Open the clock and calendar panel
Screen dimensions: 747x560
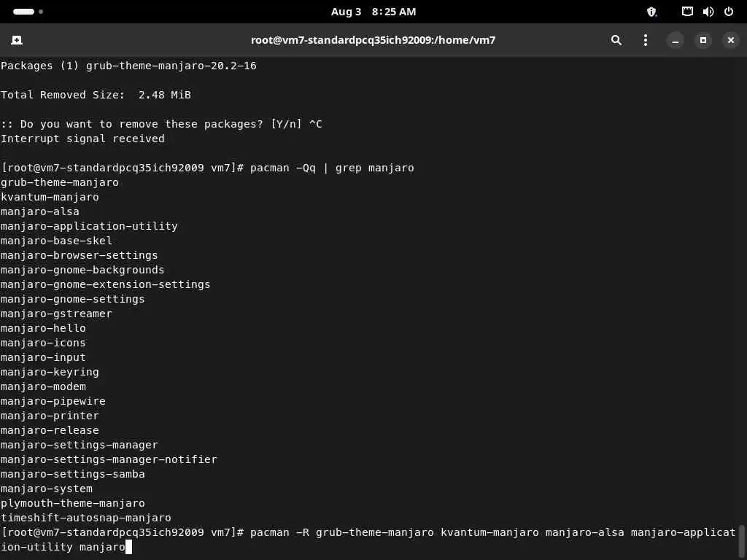tap(373, 12)
